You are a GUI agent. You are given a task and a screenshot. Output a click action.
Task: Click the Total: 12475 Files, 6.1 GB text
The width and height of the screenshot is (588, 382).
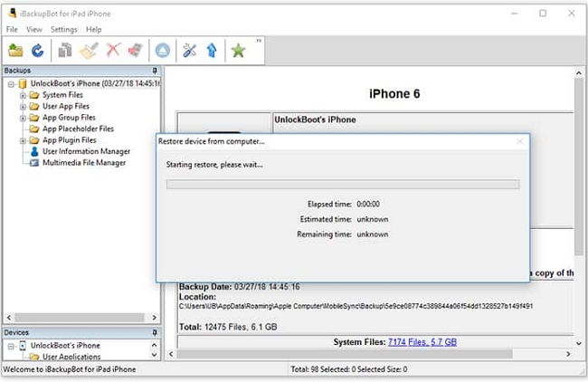click(228, 327)
